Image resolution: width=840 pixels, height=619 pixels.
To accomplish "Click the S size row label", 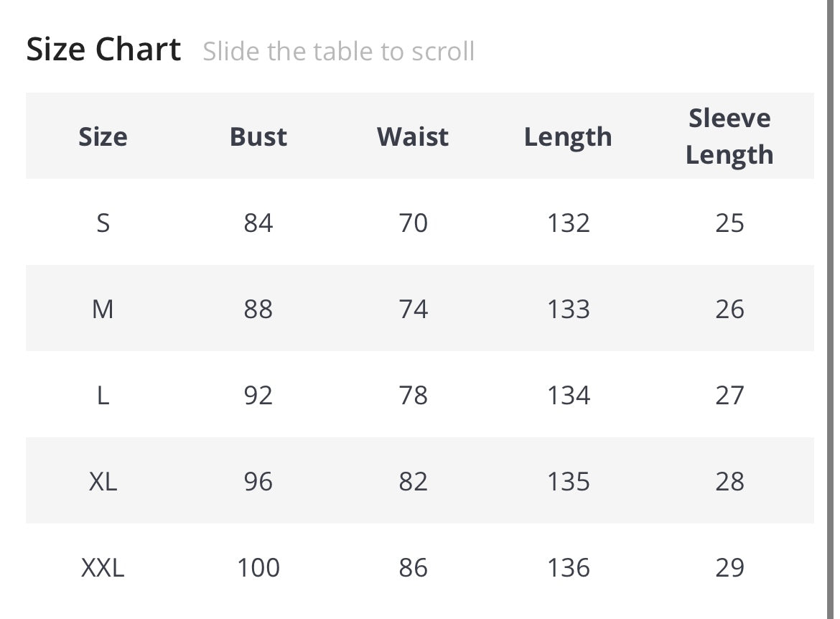I will pos(103,223).
